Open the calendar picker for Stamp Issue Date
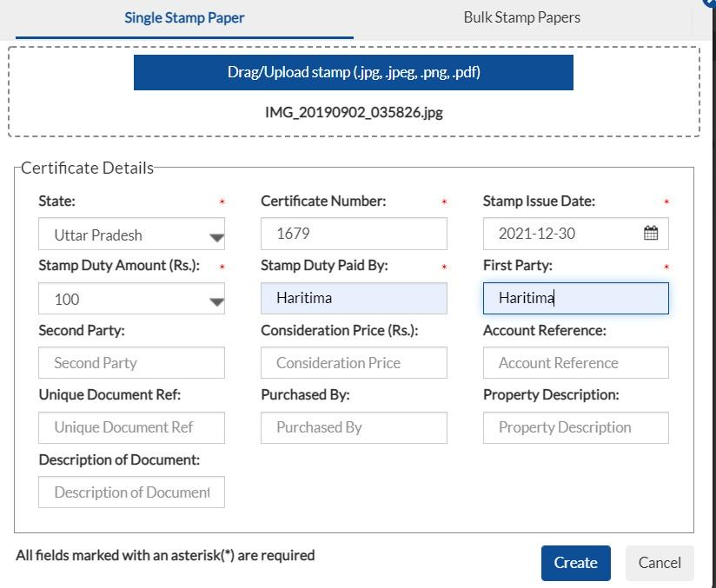Viewport: 716px width, 588px height. 651,233
